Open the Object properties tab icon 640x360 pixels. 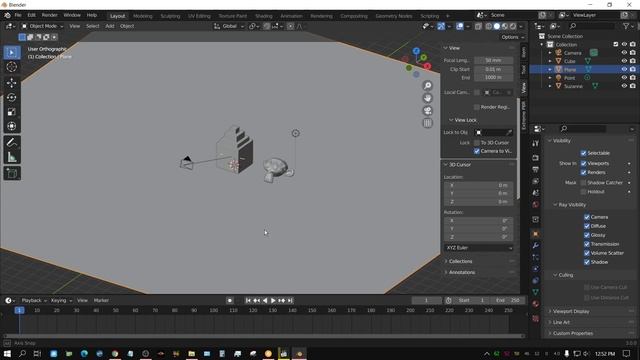(x=536, y=234)
